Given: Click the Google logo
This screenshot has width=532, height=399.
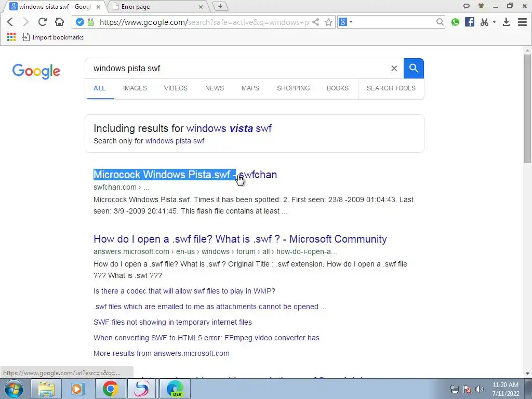Looking at the screenshot, I should point(36,71).
